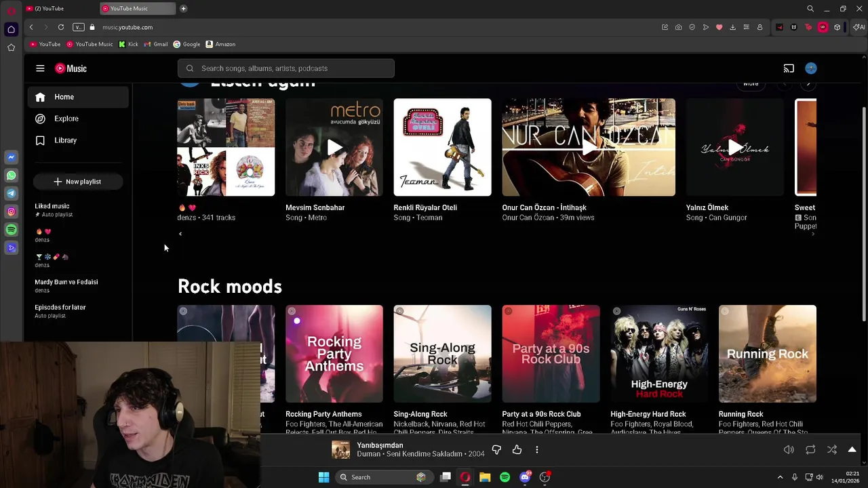Open Sing-Along Rock playlist cover
The image size is (868, 488).
442,354
